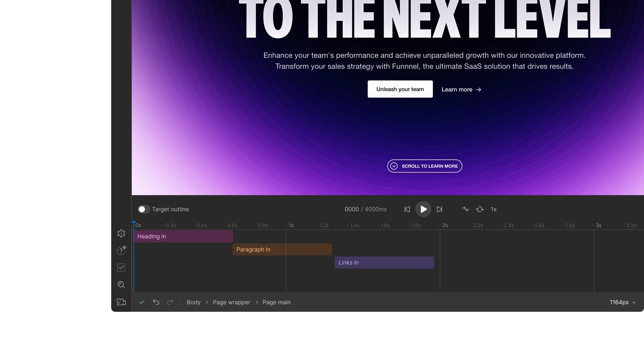Click the Unleash your team button
644x362 pixels.
click(x=400, y=89)
